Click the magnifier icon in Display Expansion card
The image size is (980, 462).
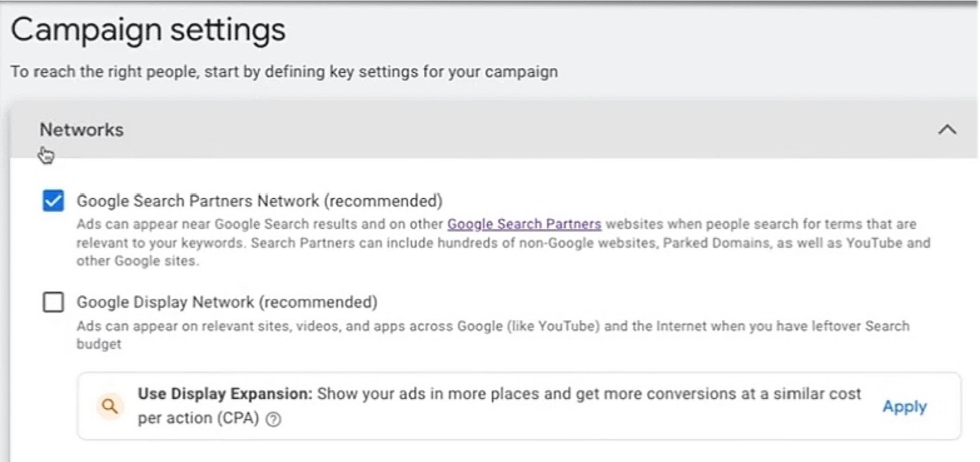pyautogui.click(x=110, y=406)
